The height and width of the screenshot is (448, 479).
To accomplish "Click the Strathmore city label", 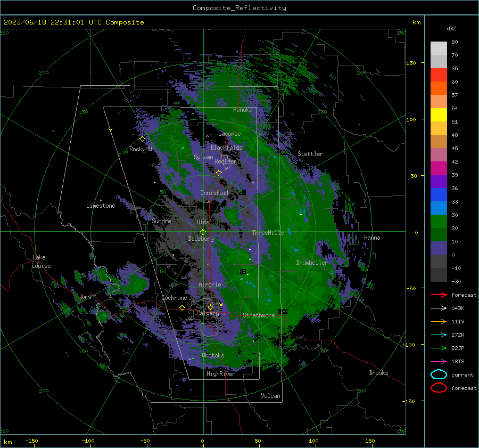I will click(x=259, y=315).
